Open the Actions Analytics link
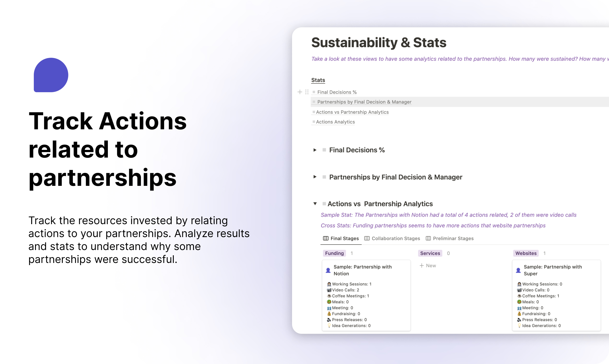The height and width of the screenshot is (364, 609). pos(335,122)
